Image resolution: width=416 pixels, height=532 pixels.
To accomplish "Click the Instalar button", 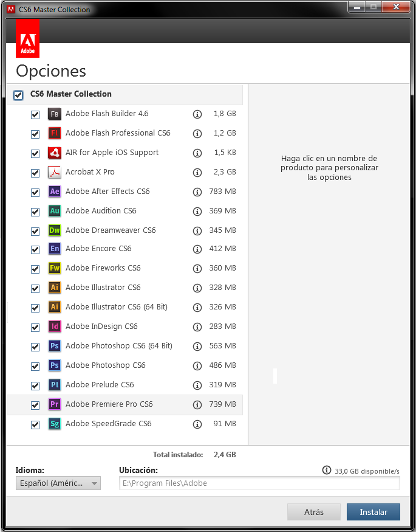I will click(373, 512).
